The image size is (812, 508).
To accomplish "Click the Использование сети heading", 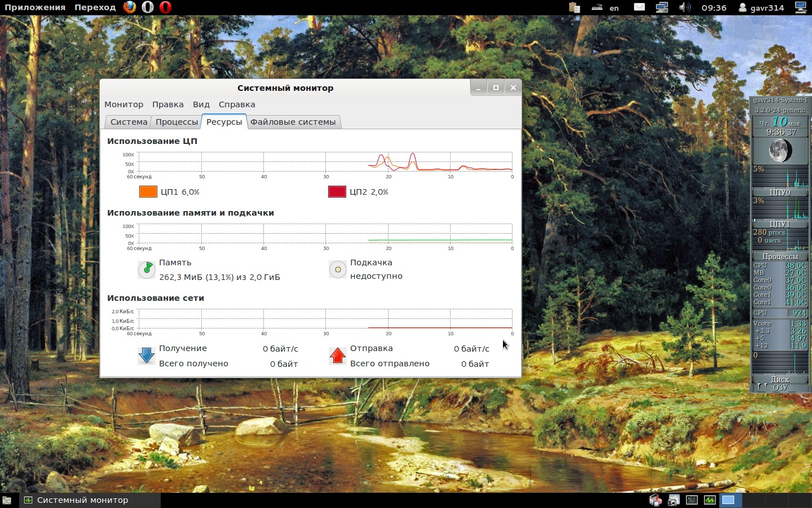I will tap(156, 298).
